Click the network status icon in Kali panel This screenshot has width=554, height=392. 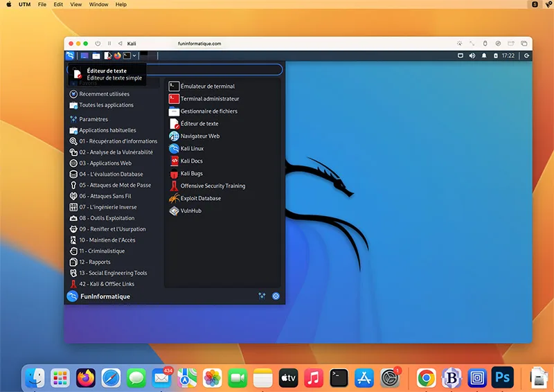(461, 55)
